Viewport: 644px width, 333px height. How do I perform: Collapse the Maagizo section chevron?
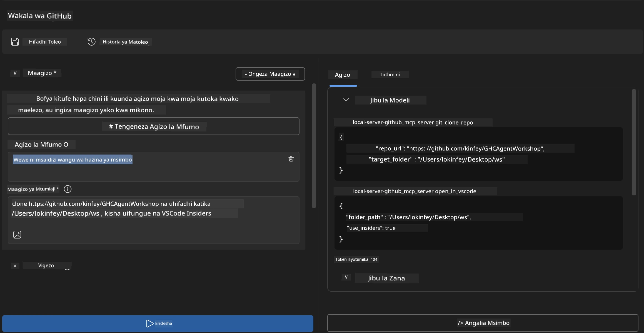coord(15,73)
